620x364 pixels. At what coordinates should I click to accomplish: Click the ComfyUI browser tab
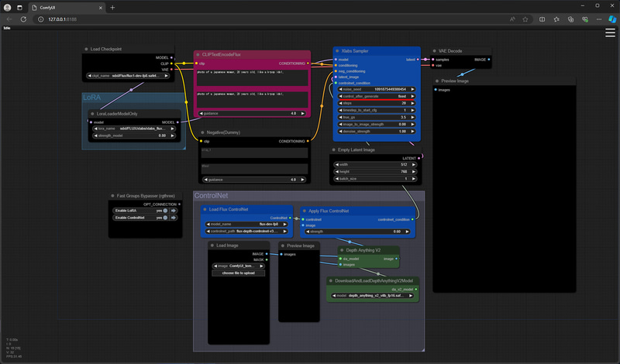coord(67,8)
